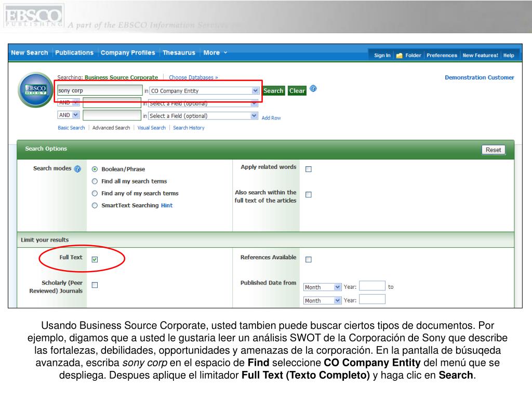Viewport: 532px width, 399px height.
Task: Click Add Row link
Action: (x=271, y=118)
